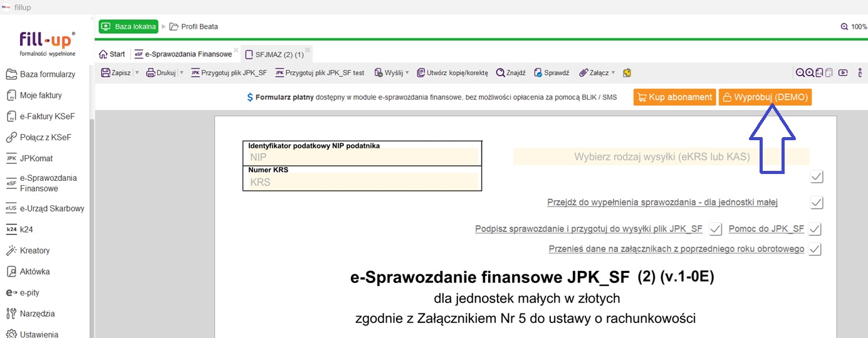The width and height of the screenshot is (868, 338).
Task: Click the Połącz z KSeF link icon
Action: (x=11, y=138)
